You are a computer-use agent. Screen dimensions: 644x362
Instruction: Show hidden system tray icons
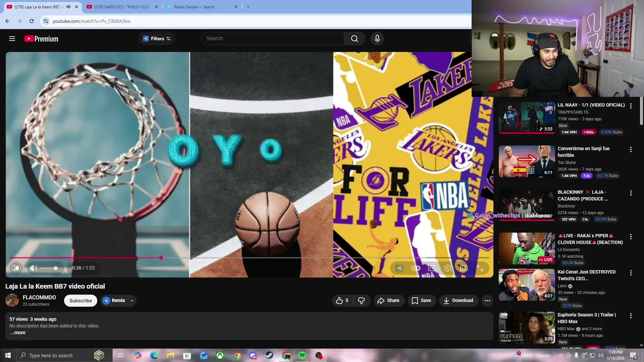[560, 355]
